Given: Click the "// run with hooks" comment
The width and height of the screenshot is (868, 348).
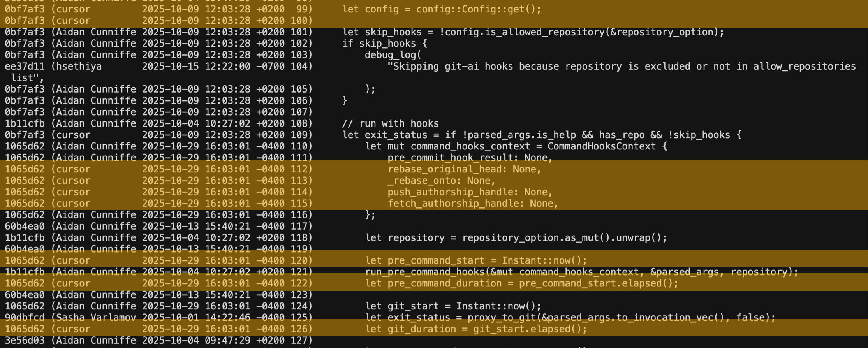Looking at the screenshot, I should tap(390, 124).
